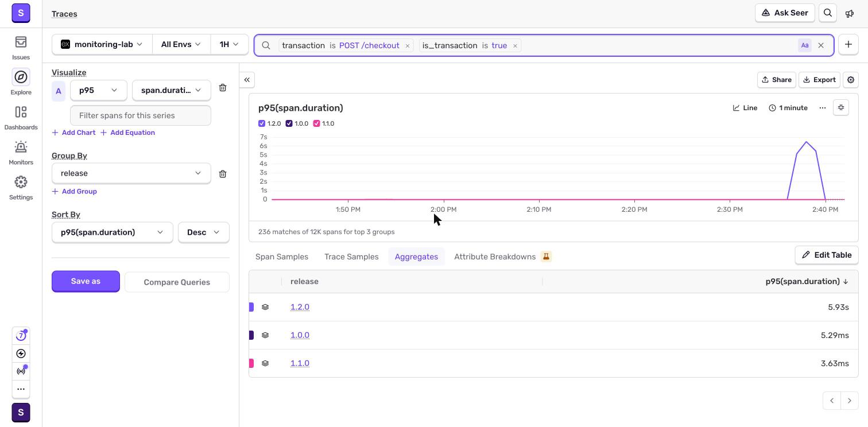Open Settings gear in sidebar
The width and height of the screenshot is (868, 427).
tap(21, 188)
